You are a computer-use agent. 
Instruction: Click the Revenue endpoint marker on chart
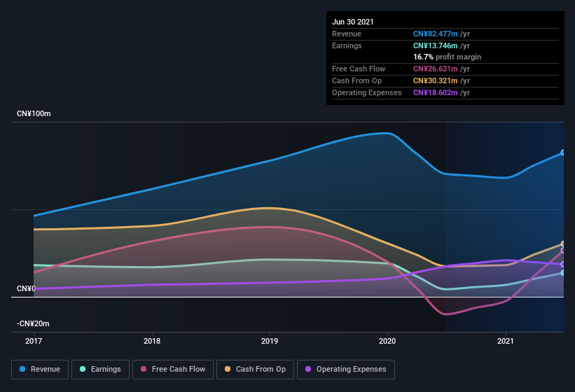click(x=563, y=153)
